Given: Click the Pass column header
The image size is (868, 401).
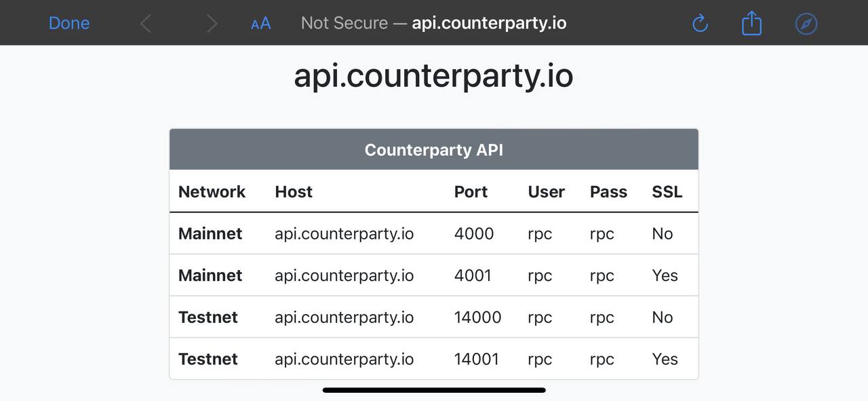Looking at the screenshot, I should coord(608,191).
